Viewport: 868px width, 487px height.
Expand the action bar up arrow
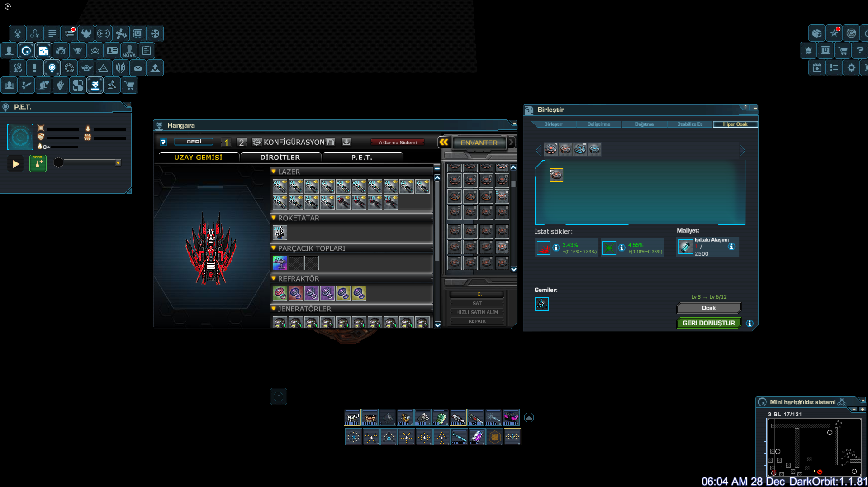[x=529, y=417]
